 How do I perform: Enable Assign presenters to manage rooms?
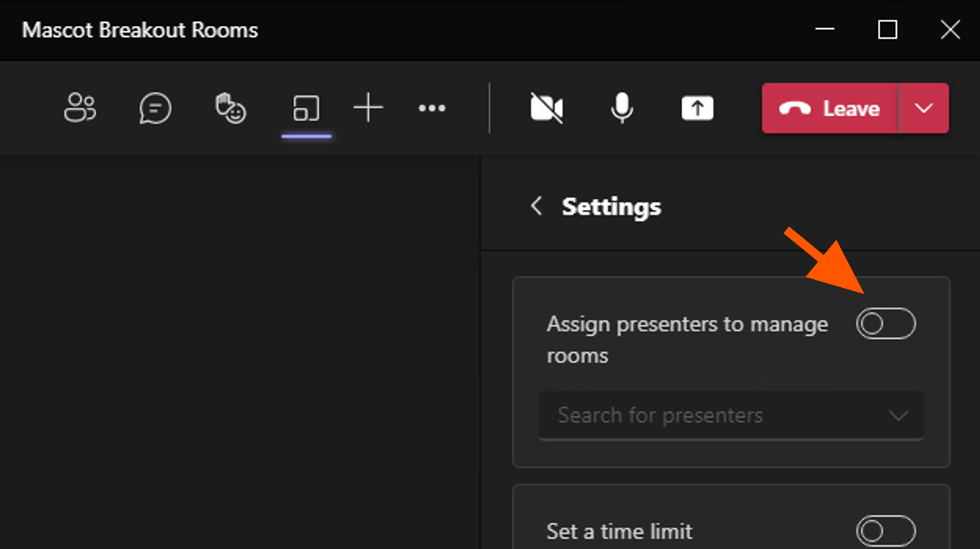coord(886,324)
